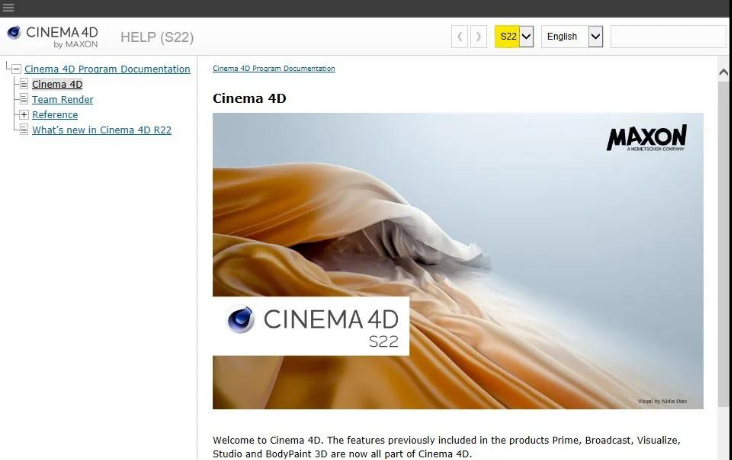Follow the breadcrumb Cinema 4D Program Documentation link

pos(274,69)
